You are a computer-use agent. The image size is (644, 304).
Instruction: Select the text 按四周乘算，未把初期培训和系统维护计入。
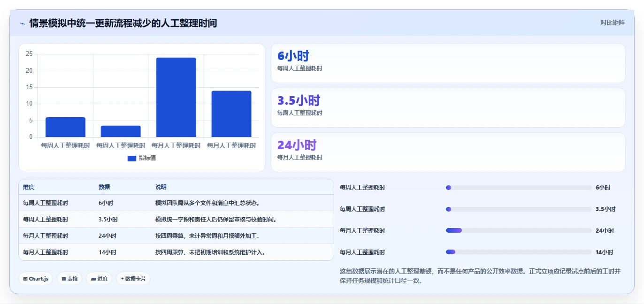[x=211, y=252]
